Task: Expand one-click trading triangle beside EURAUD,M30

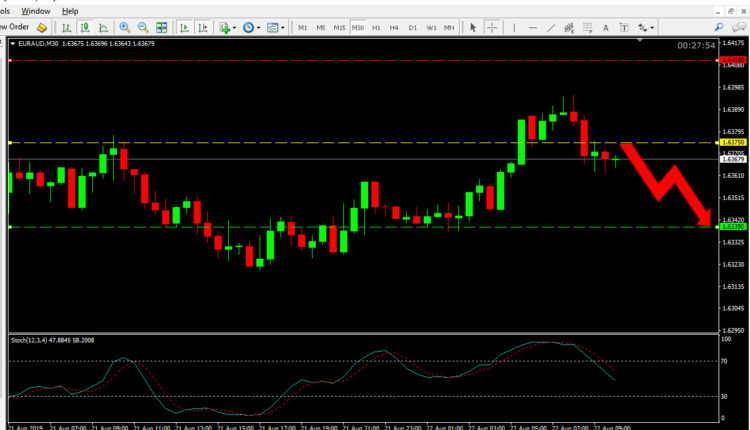Action: tap(13, 44)
